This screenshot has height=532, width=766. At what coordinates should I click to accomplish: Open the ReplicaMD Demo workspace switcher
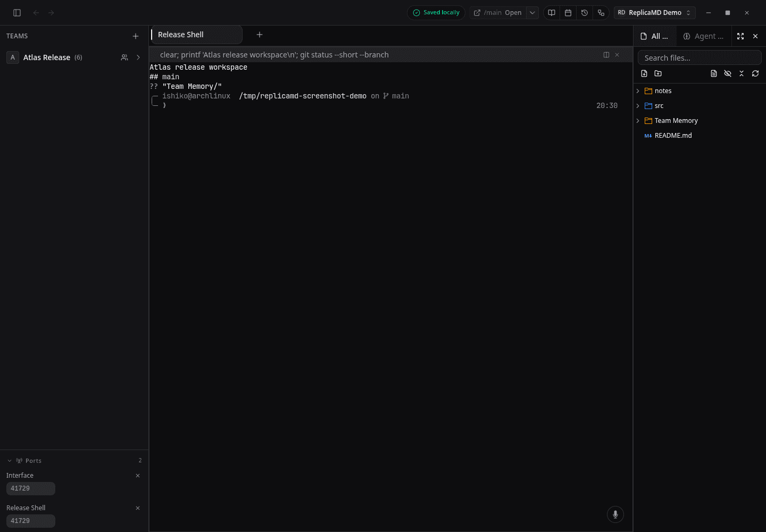[x=655, y=13]
